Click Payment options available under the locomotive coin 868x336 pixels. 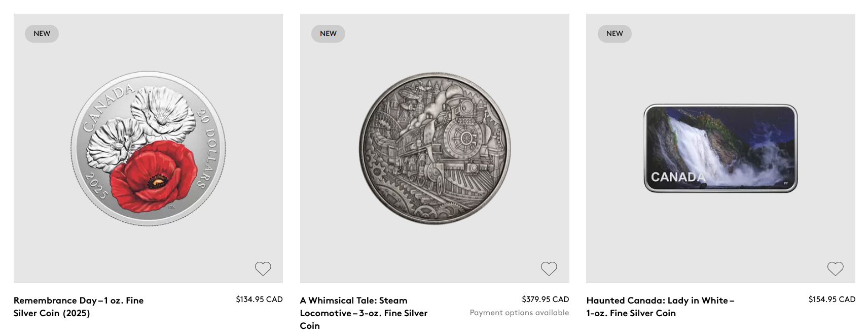519,313
